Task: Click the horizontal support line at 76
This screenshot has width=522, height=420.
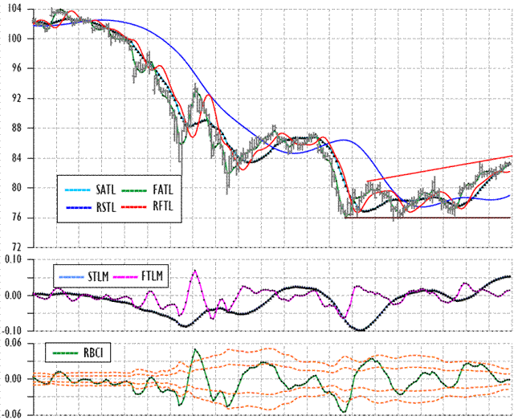Action: pos(429,218)
